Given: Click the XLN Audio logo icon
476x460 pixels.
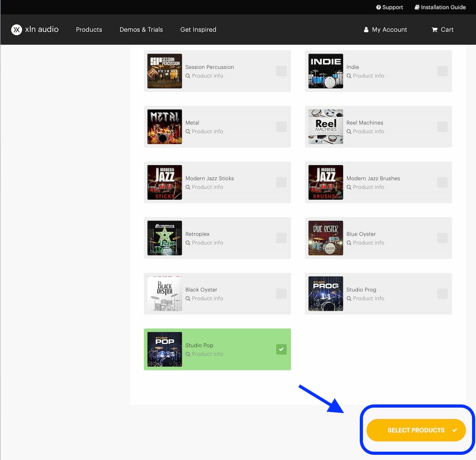Looking at the screenshot, I should pyautogui.click(x=17, y=29).
